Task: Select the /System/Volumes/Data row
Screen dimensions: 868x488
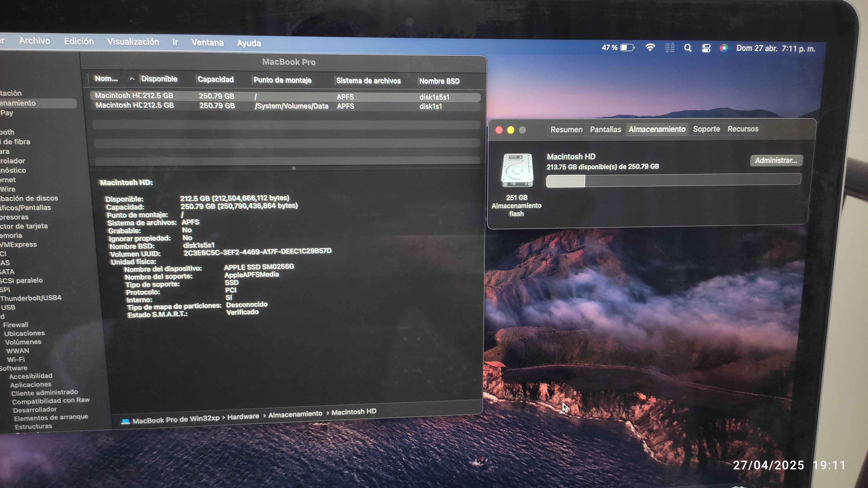Action: tap(286, 106)
